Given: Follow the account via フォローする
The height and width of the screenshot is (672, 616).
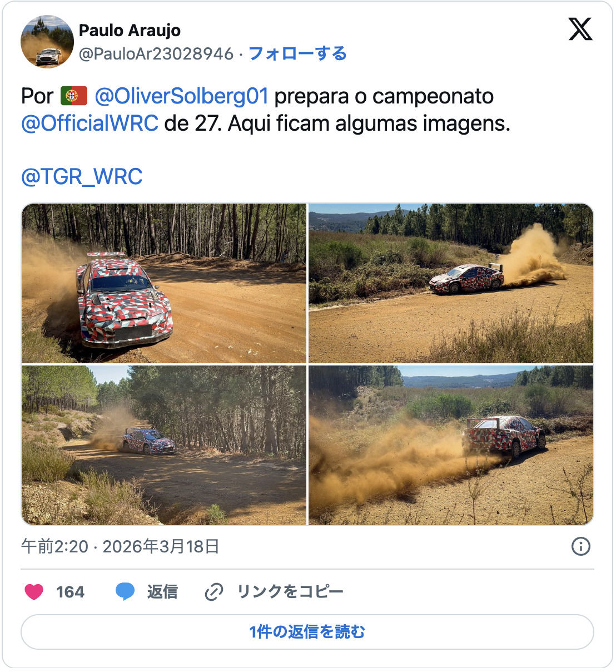Looking at the screenshot, I should (x=297, y=54).
